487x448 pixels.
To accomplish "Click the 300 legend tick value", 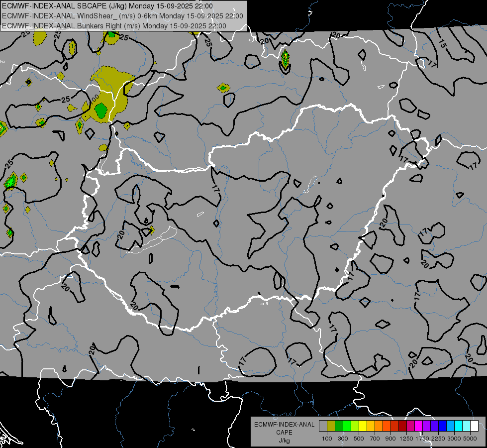I will pyautogui.click(x=343, y=439).
